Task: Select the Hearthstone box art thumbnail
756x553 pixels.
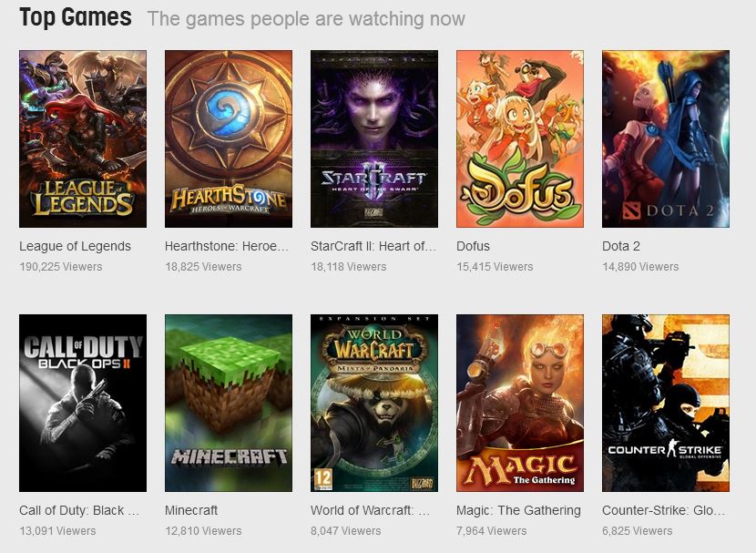Action: pos(229,138)
